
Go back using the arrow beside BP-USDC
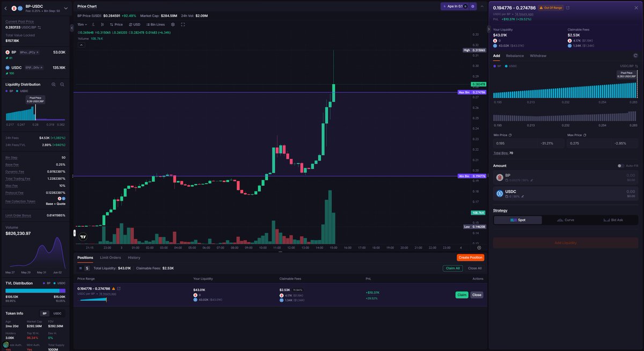(x=5, y=8)
